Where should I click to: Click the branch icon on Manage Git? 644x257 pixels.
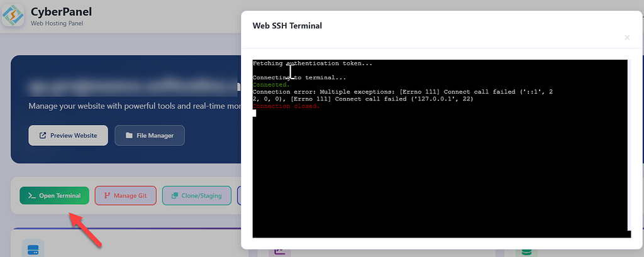pos(106,196)
